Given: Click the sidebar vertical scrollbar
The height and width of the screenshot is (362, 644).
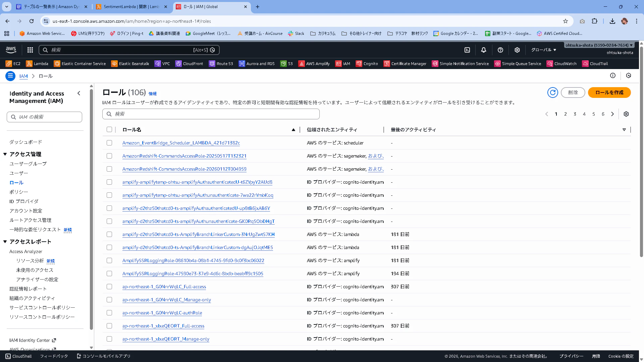Looking at the screenshot, I should pyautogui.click(x=91, y=209).
